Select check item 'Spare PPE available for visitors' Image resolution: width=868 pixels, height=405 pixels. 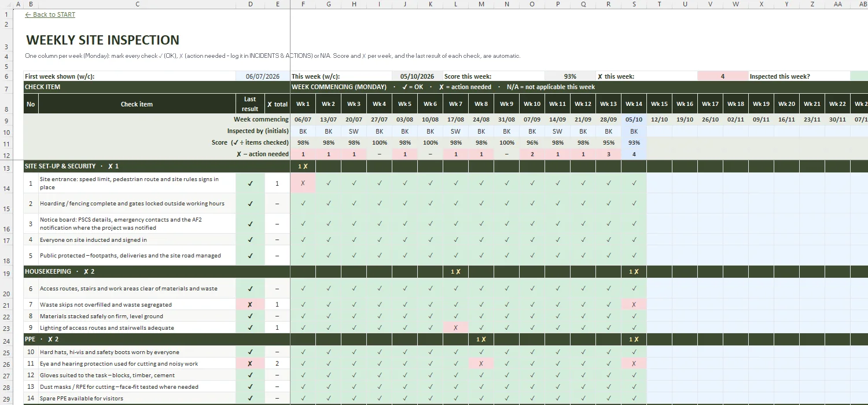pos(137,398)
